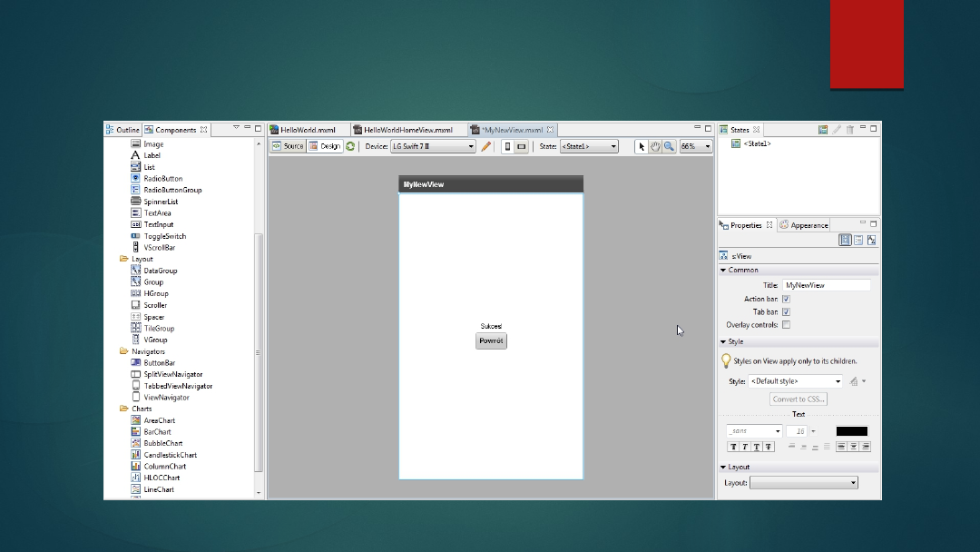Screen dimensions: 980x552
Task: Switch to landscape orientation icon
Action: click(x=522, y=146)
